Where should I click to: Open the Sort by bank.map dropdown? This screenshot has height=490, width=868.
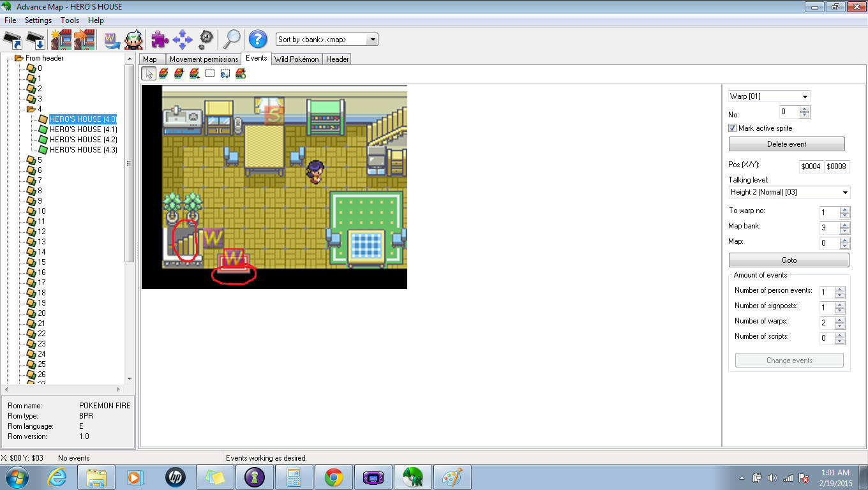tap(327, 40)
